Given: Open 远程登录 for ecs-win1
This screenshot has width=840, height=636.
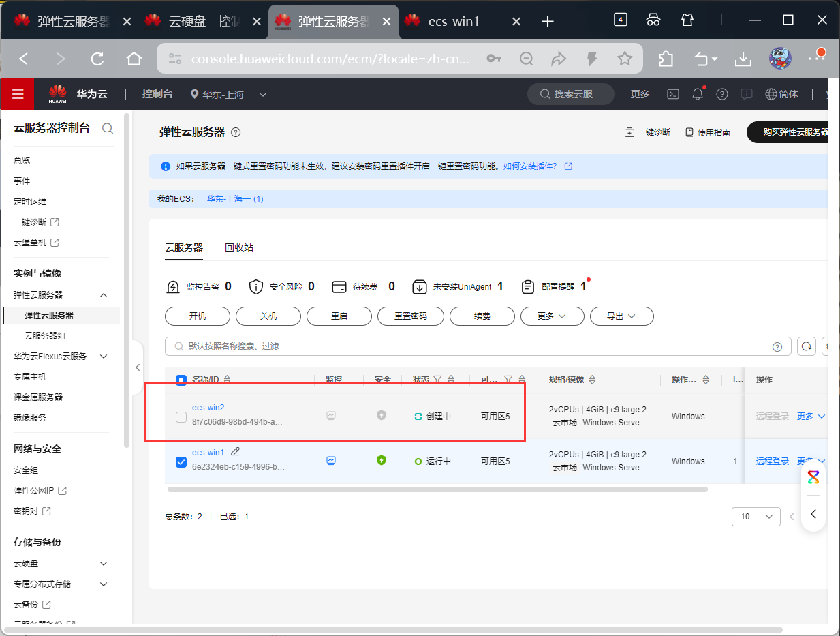Looking at the screenshot, I should [x=773, y=461].
